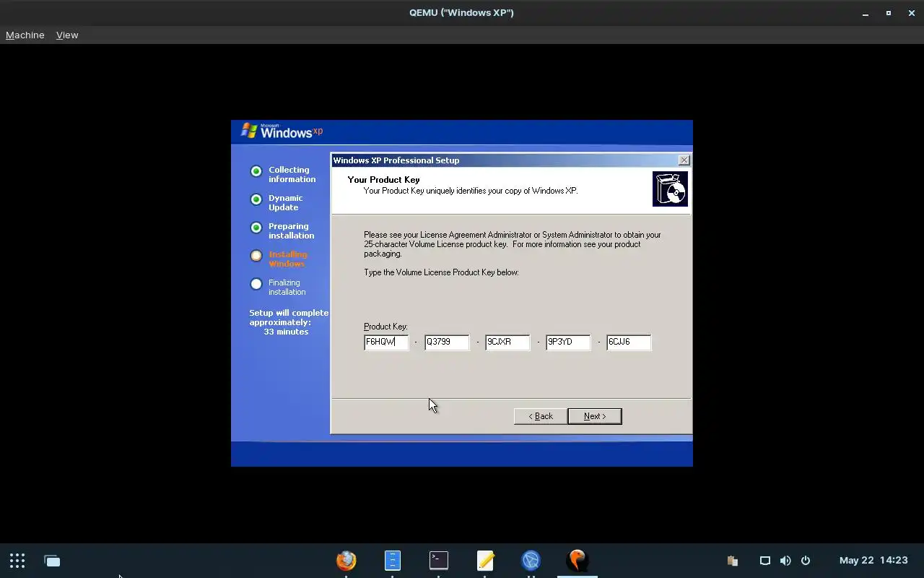This screenshot has height=578, width=924.
Task: Click the Preparing installation step indicator
Action: tap(256, 228)
